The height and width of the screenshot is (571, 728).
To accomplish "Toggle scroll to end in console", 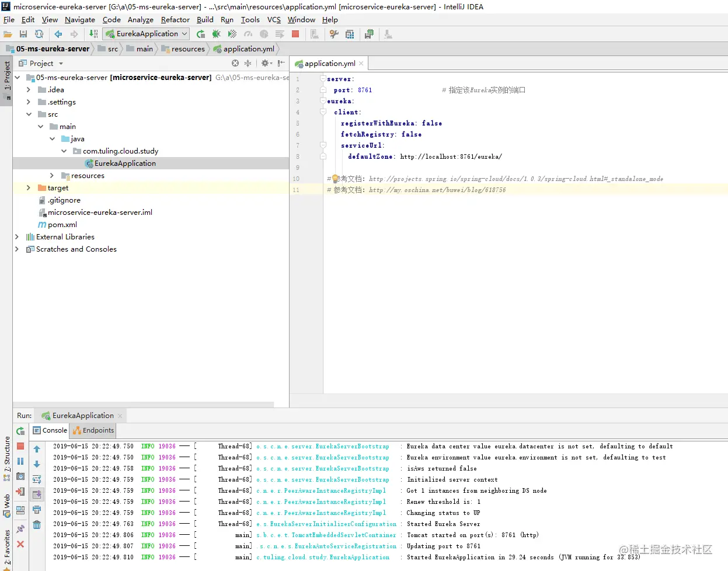I will pyautogui.click(x=37, y=495).
